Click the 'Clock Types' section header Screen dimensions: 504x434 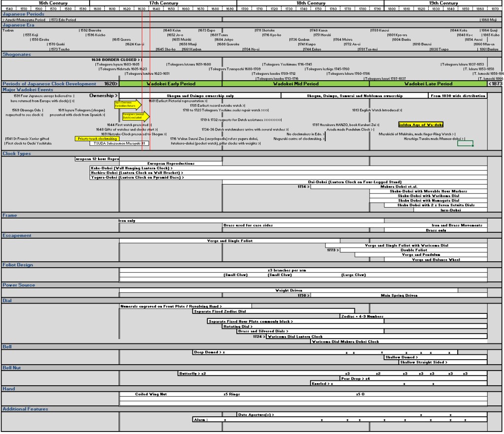(x=17, y=154)
